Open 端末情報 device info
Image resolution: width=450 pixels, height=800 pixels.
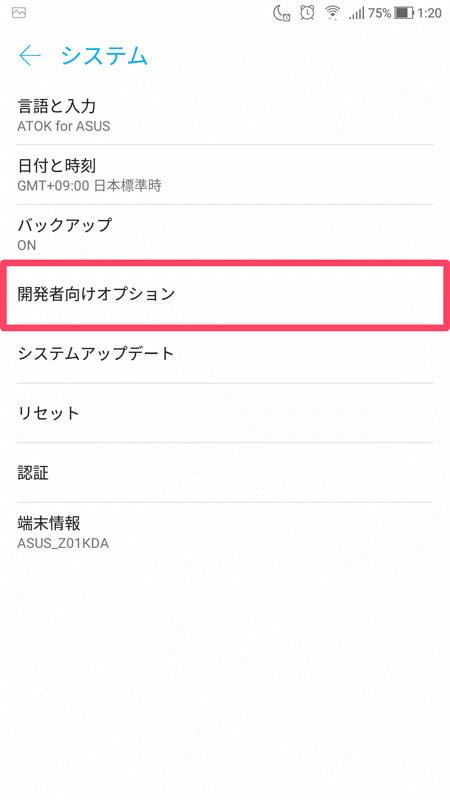pyautogui.click(x=225, y=532)
